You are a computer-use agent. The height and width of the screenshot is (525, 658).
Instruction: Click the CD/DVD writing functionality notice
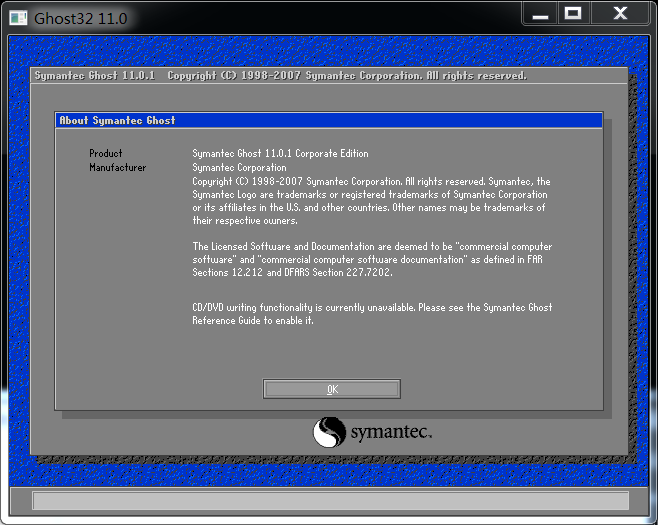[372, 307]
